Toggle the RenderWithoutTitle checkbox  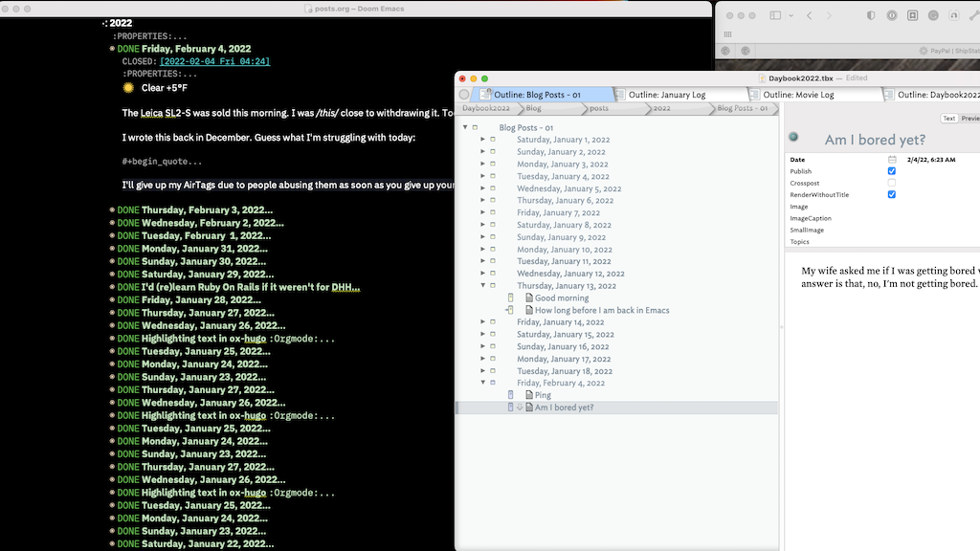pyautogui.click(x=892, y=194)
